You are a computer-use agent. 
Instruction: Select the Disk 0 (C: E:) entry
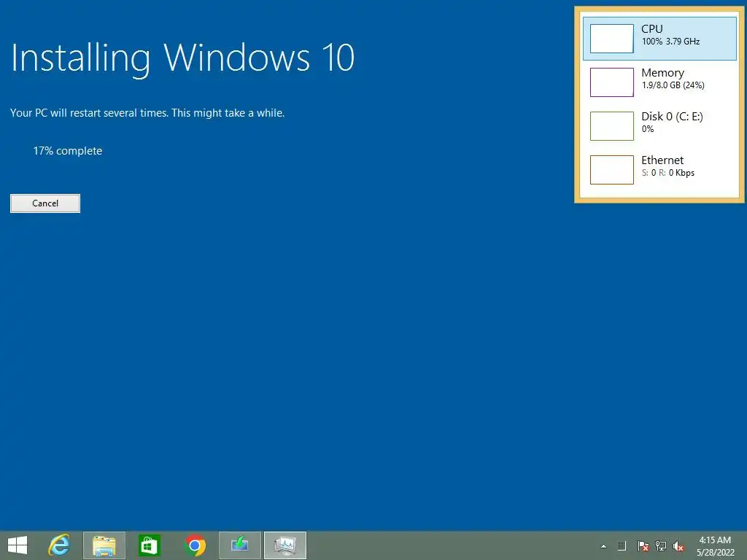[x=659, y=126]
